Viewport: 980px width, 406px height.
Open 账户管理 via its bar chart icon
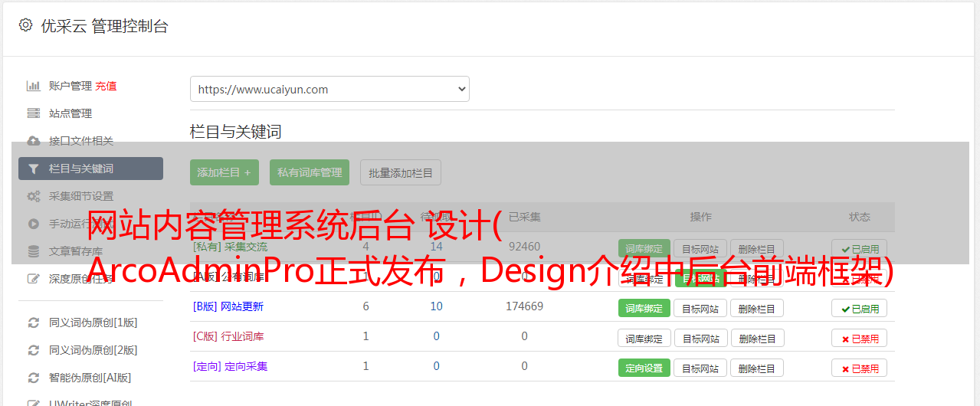[x=33, y=86]
